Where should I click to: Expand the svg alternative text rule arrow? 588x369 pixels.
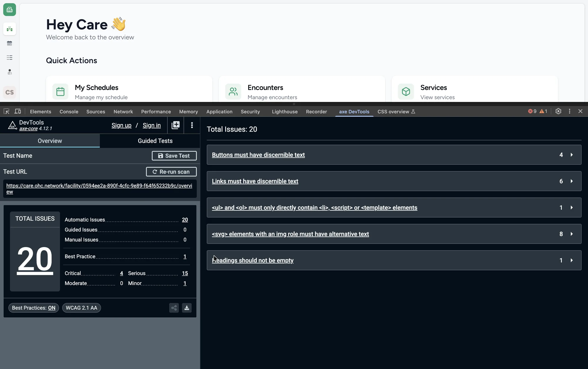(x=572, y=234)
